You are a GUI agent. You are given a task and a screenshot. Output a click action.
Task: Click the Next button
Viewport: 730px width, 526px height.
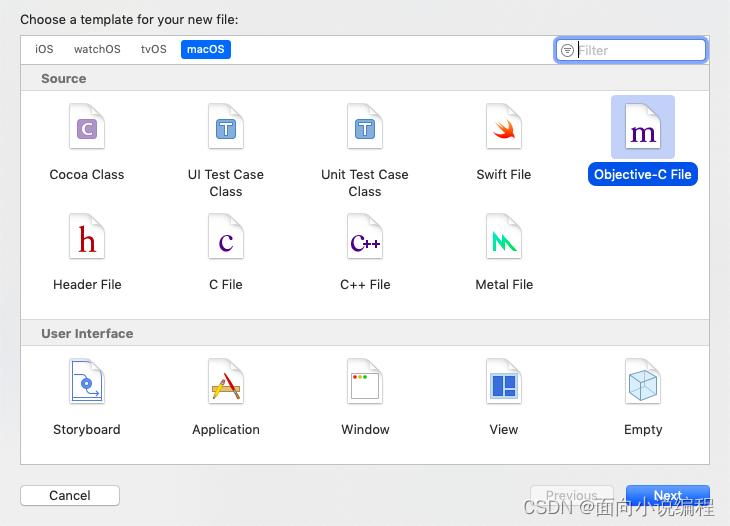pos(668,495)
